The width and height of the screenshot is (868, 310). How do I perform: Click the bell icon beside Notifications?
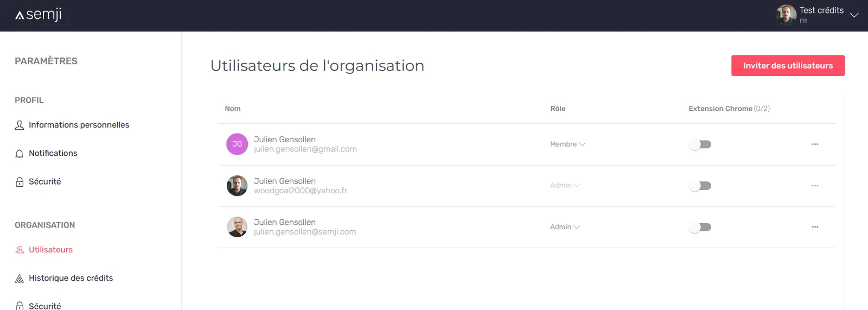[x=20, y=154]
